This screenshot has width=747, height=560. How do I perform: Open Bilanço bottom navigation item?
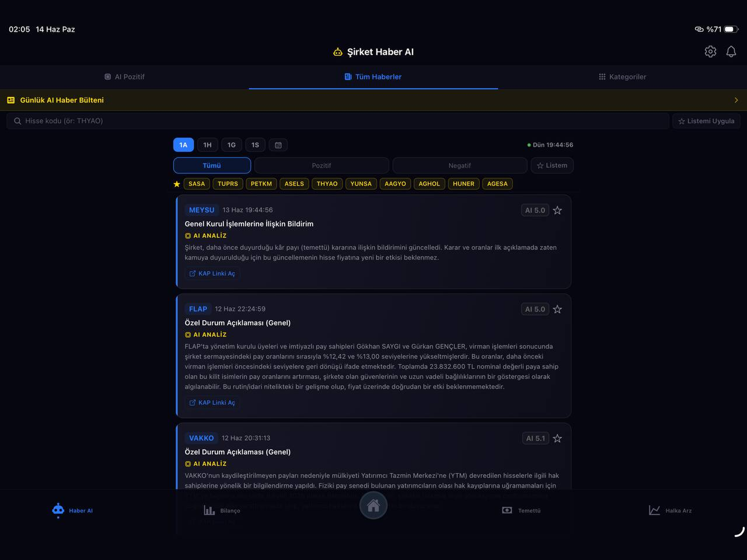tap(222, 510)
